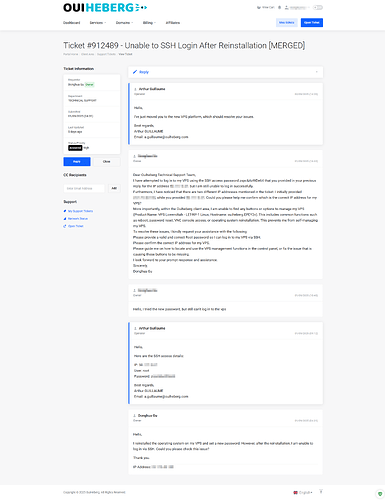Expand the Billing menu
The height and width of the screenshot is (500, 385).
pyautogui.click(x=149, y=23)
